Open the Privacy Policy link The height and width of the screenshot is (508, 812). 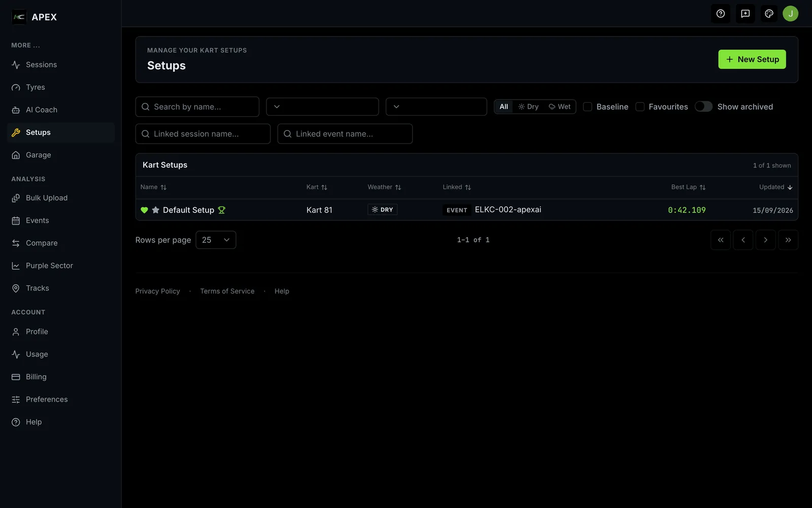tap(157, 291)
